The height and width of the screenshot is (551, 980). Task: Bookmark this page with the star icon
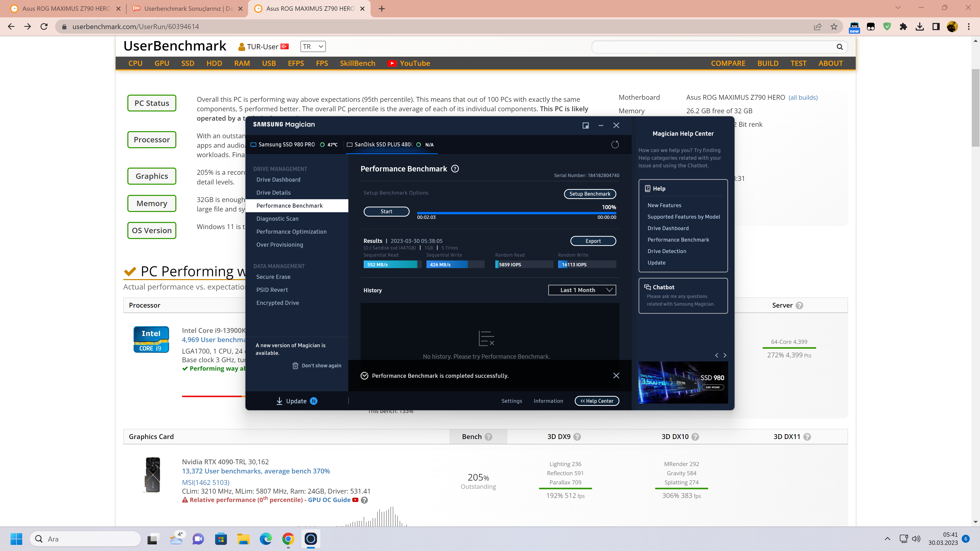834,27
